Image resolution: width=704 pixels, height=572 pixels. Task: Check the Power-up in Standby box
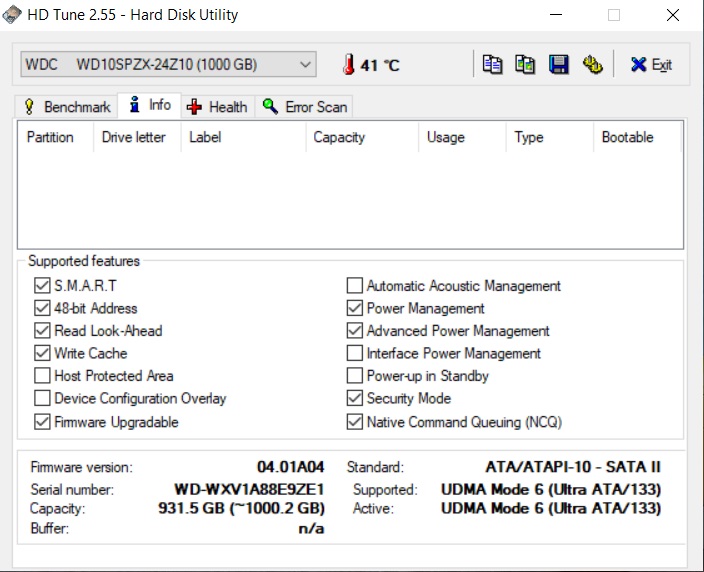coord(355,375)
